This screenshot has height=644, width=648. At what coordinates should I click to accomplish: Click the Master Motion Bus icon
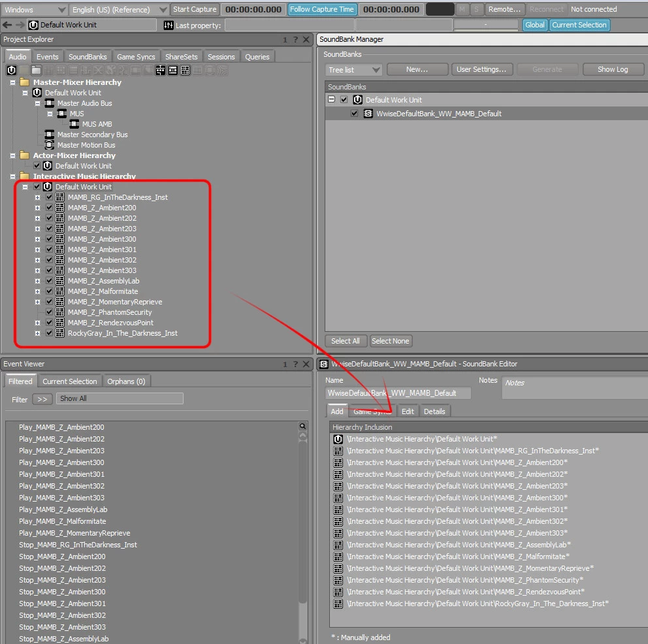(x=49, y=145)
